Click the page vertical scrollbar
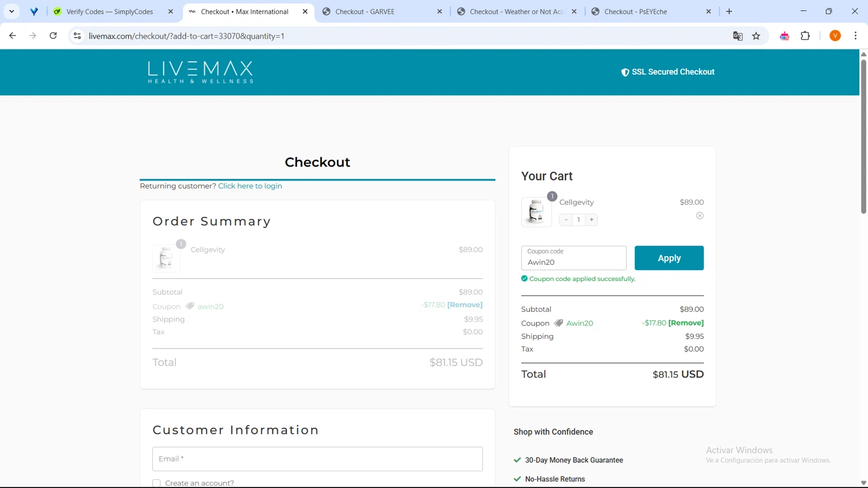 tap(863, 136)
